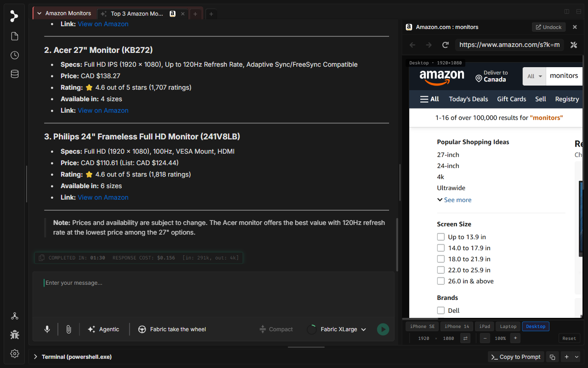Open the terminal options dropdown arrow
Screen dimensions: 588x368
[x=577, y=357]
